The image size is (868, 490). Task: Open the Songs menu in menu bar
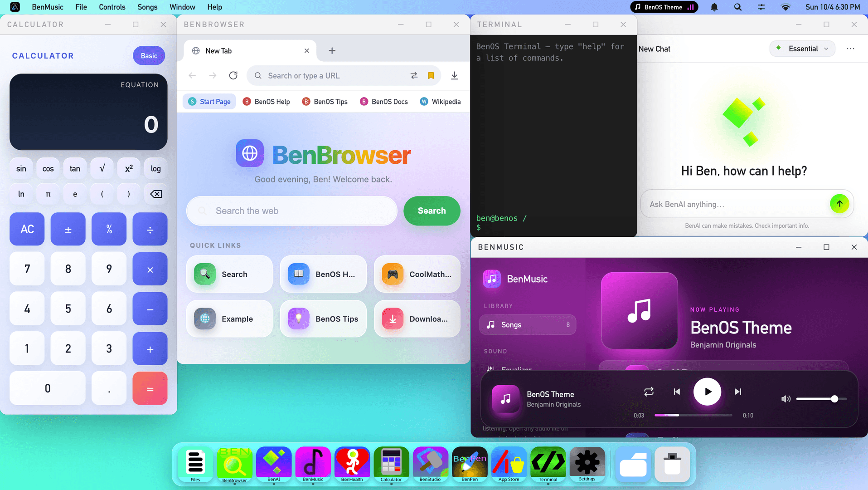click(x=147, y=7)
